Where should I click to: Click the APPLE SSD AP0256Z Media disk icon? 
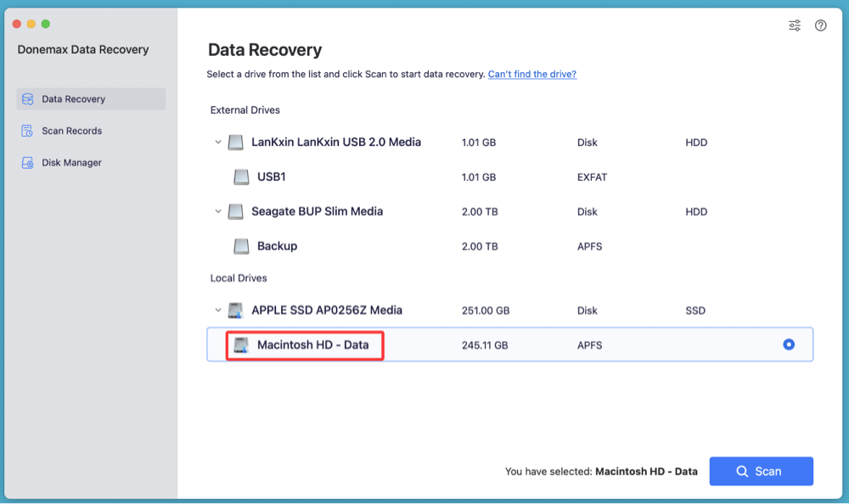pos(235,310)
